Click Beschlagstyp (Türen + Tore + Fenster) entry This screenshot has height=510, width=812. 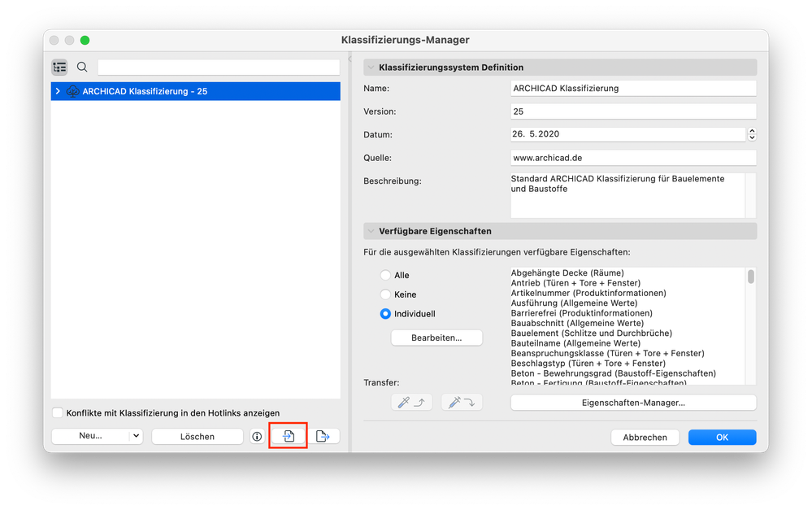tap(588, 364)
